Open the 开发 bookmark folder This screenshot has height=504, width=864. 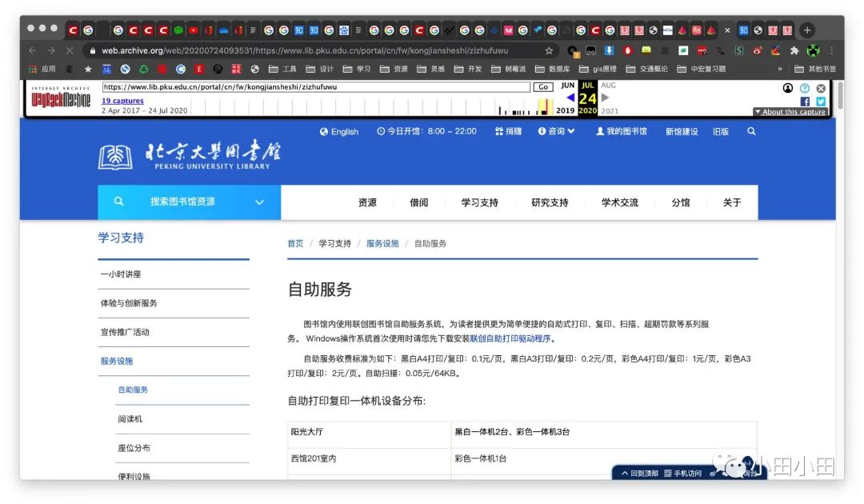(x=468, y=69)
